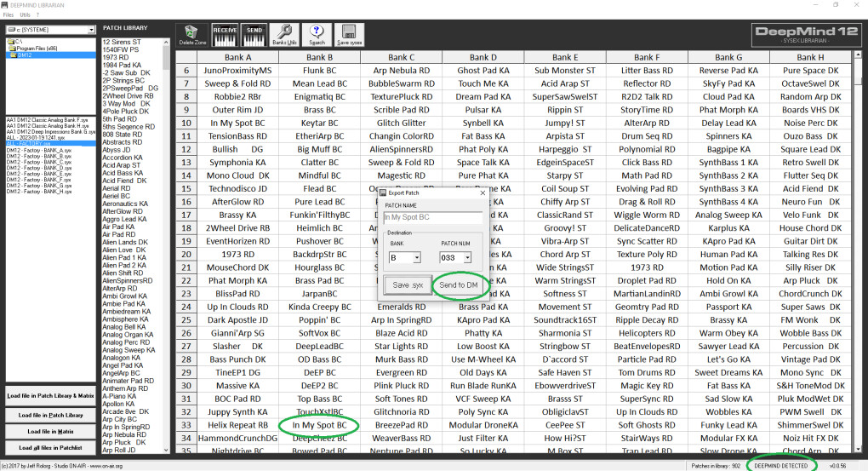Screen dimensions: 868x471
Task: Click the Load file in Matrix button
Action: pyautogui.click(x=50, y=431)
